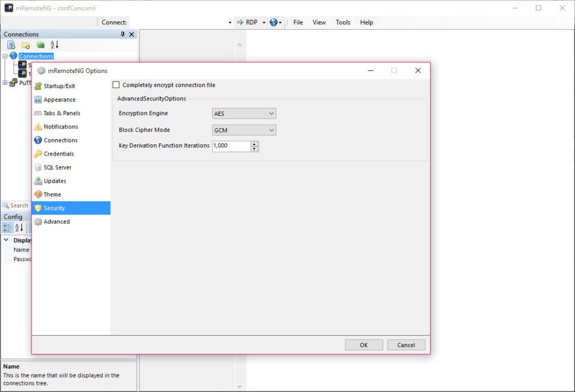This screenshot has height=392, width=575.
Task: Increase Key Derivation Function Iterations with up arrow
Action: [x=254, y=144]
